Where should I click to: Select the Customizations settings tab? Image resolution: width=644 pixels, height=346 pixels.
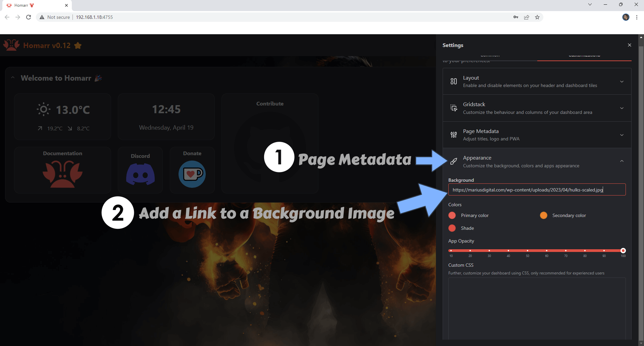click(584, 56)
